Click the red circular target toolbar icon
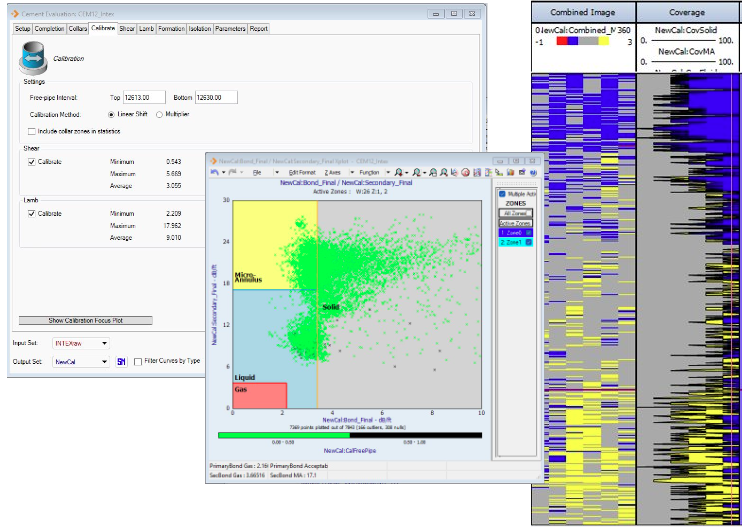742x527 pixels. [466, 172]
